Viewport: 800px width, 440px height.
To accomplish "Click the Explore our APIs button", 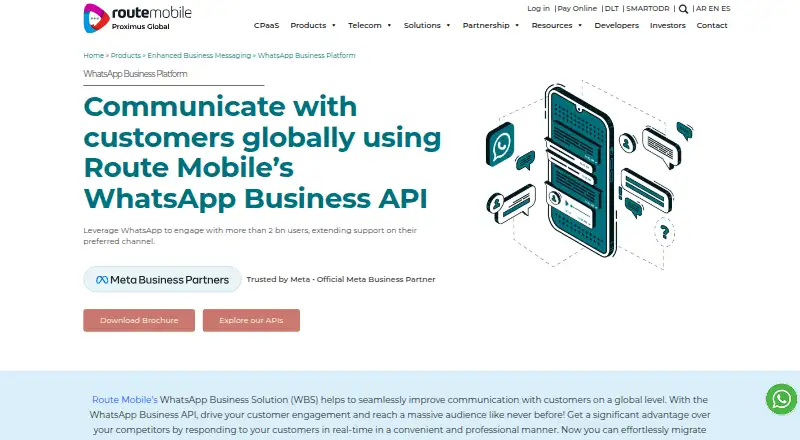I will tap(251, 320).
